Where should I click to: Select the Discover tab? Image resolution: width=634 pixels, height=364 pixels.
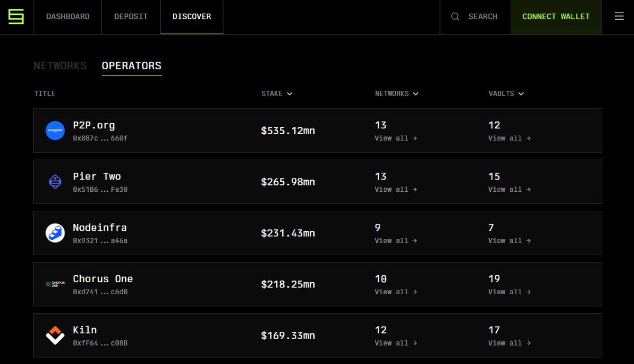(192, 16)
